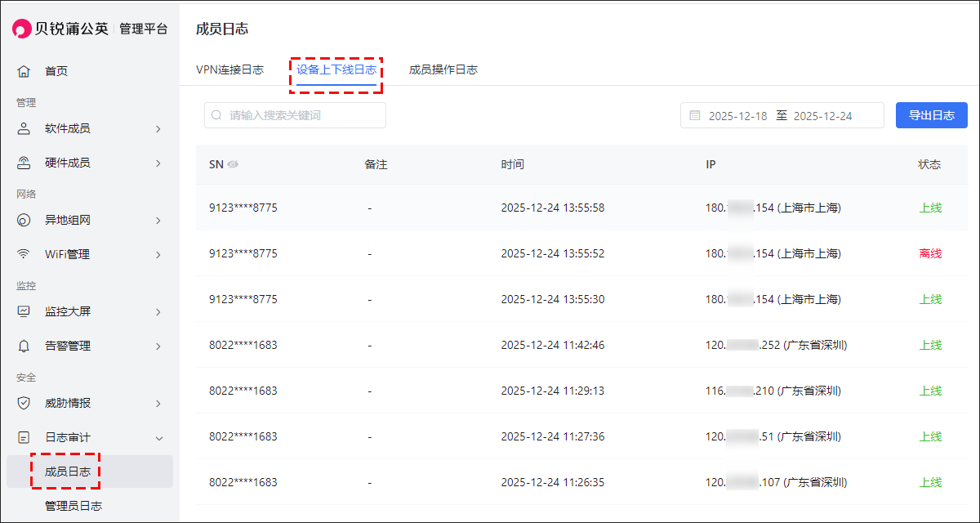Click the software member person icon
Viewport: 980px width, 523px height.
pyautogui.click(x=24, y=128)
